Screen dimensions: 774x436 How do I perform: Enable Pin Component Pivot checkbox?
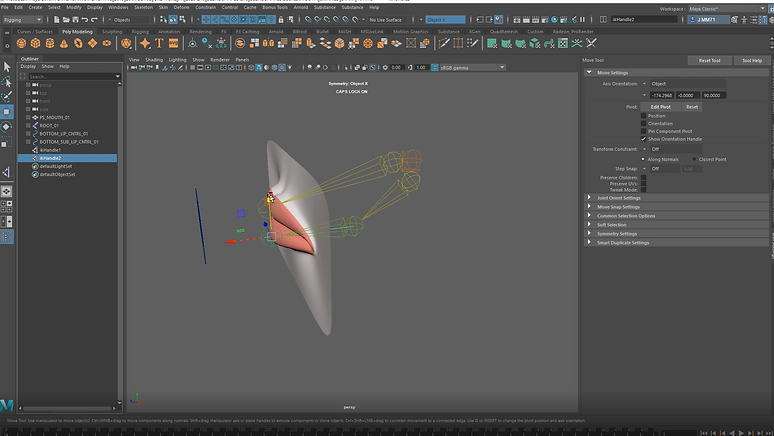point(643,131)
